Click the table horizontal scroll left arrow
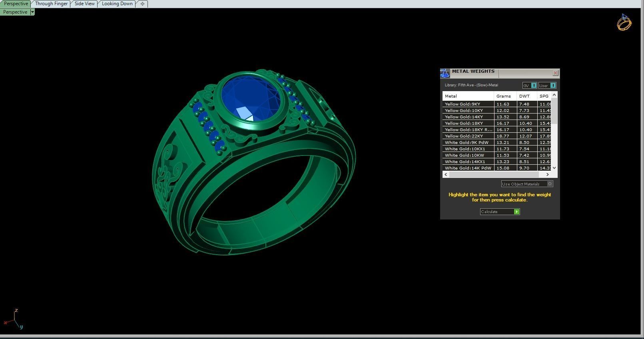 coord(446,175)
